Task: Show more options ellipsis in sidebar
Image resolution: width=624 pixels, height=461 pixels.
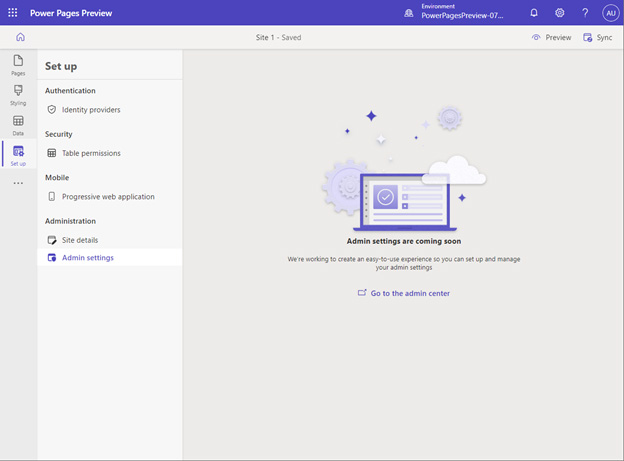Action: coord(18,183)
